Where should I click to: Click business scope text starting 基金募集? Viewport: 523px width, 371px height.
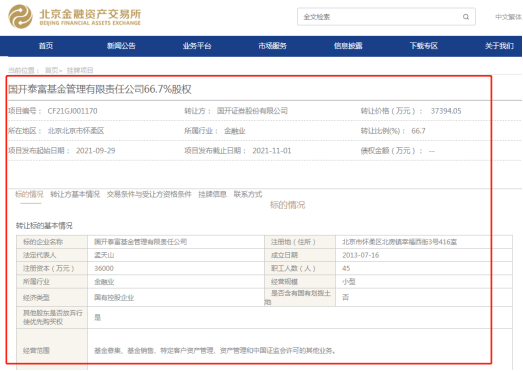(214, 351)
